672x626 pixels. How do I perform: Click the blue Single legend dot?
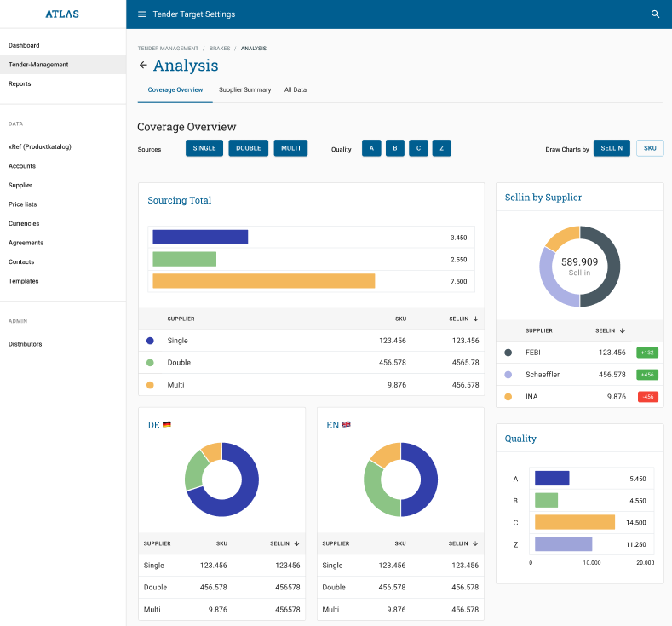(x=150, y=341)
